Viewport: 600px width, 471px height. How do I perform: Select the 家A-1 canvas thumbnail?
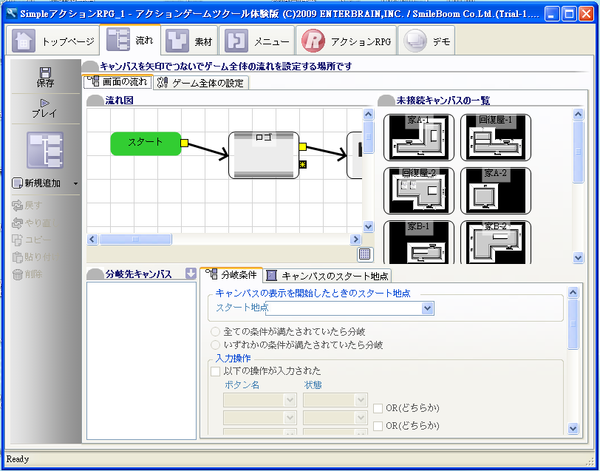[419, 137]
